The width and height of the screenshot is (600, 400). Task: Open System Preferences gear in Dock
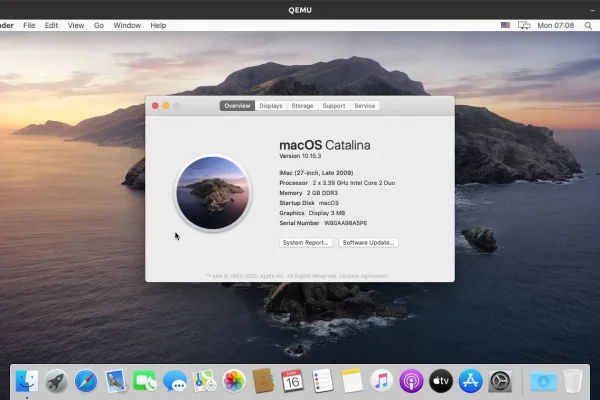500,381
